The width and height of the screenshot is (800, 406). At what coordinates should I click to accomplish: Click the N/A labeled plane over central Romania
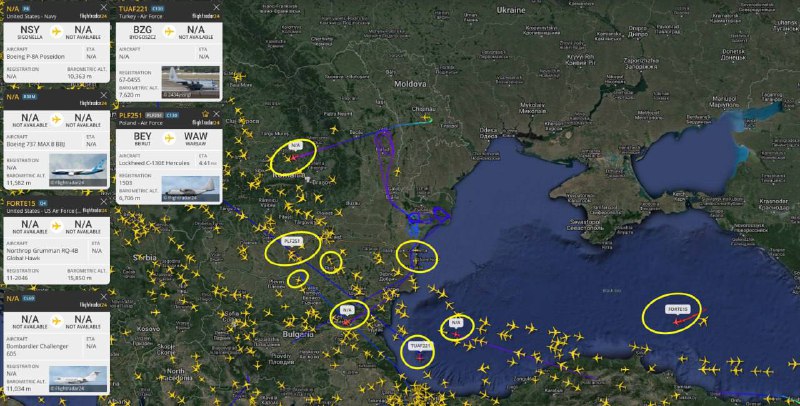click(293, 158)
